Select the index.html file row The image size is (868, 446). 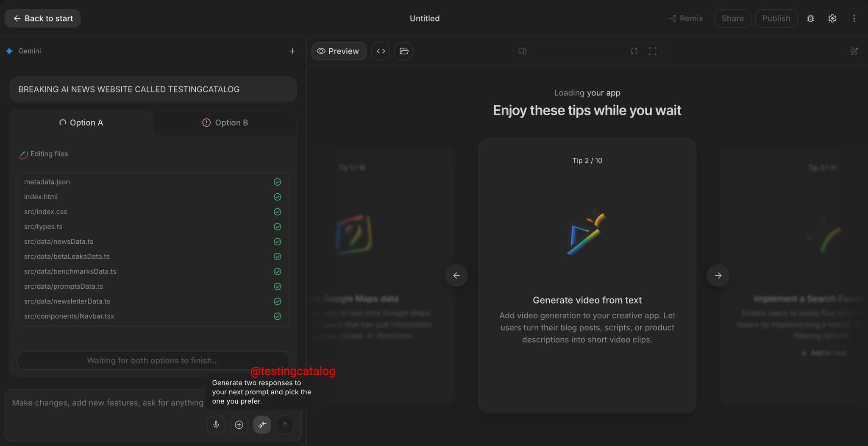153,197
